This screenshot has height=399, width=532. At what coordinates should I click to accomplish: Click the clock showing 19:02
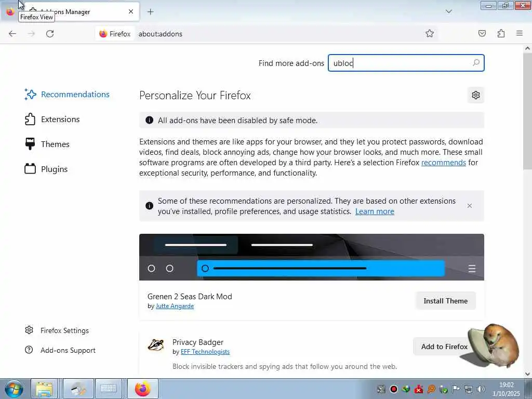coord(506,389)
